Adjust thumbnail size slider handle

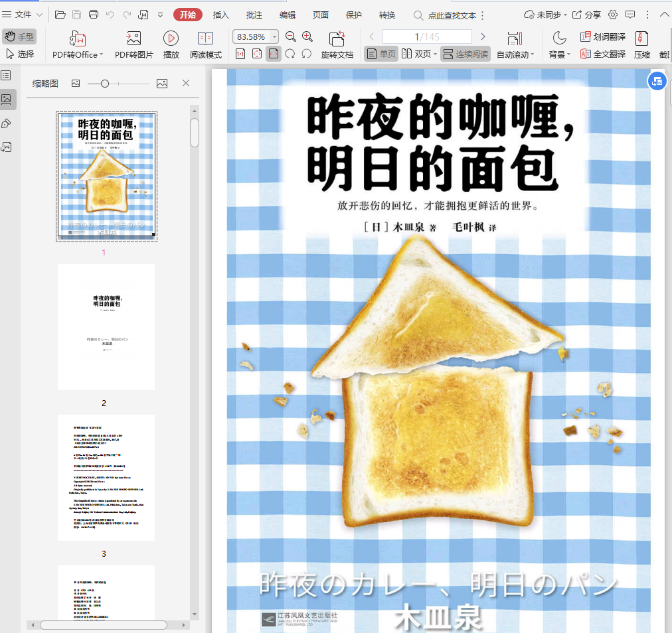coord(104,84)
